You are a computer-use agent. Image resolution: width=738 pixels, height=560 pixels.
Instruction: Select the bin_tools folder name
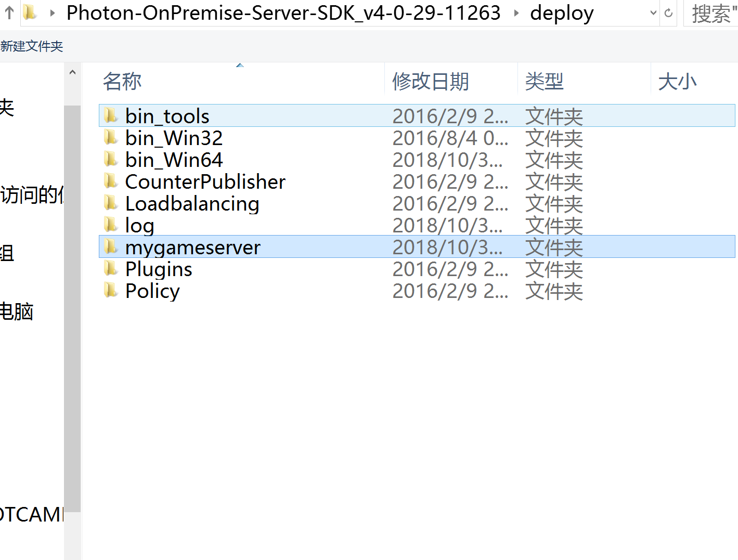(167, 116)
